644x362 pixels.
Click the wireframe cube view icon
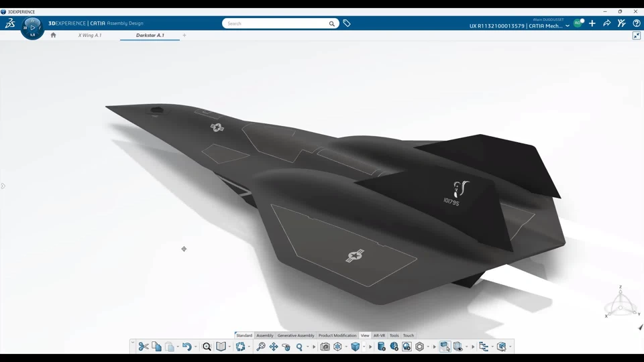[337, 347]
